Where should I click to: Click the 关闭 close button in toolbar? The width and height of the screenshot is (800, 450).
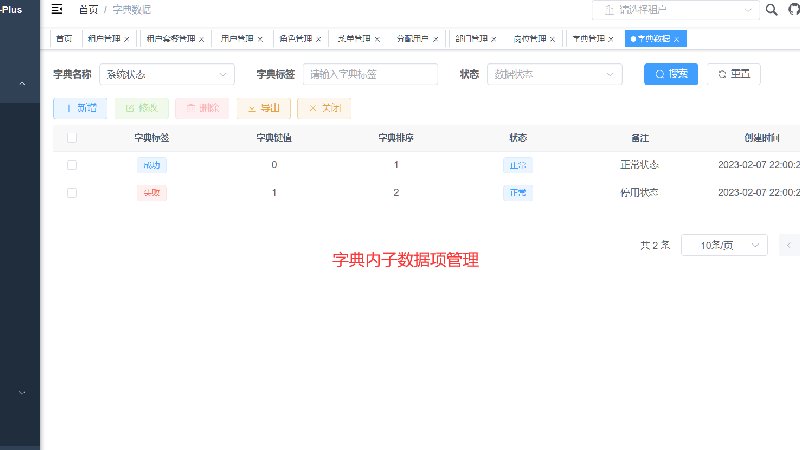click(x=324, y=108)
